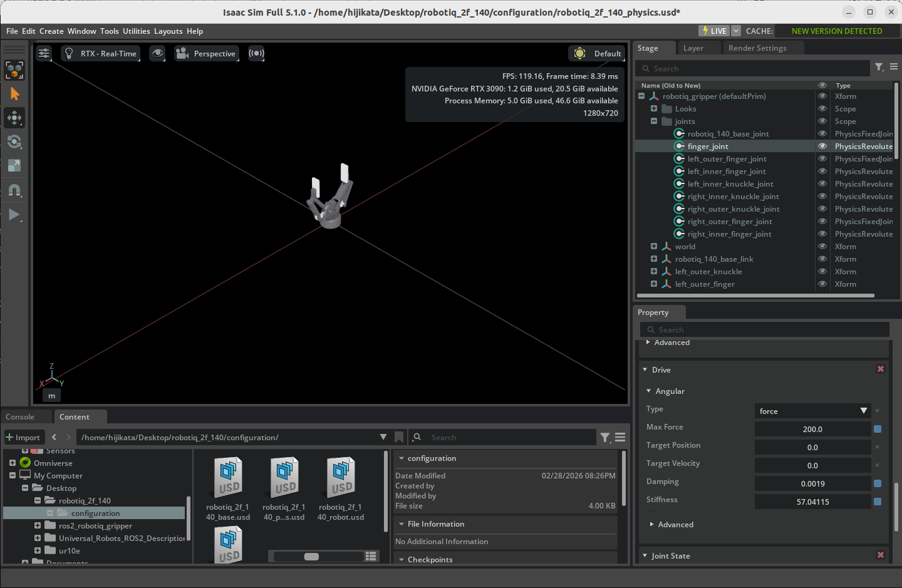Open viewport settings sliders icon

coord(44,53)
